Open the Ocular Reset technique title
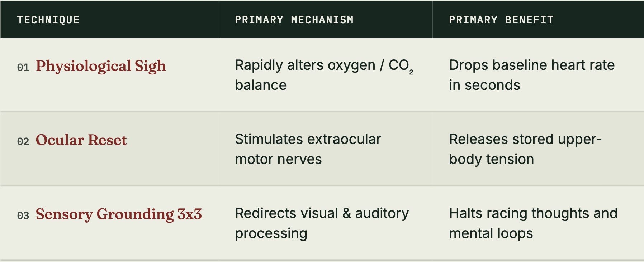 [x=81, y=140]
